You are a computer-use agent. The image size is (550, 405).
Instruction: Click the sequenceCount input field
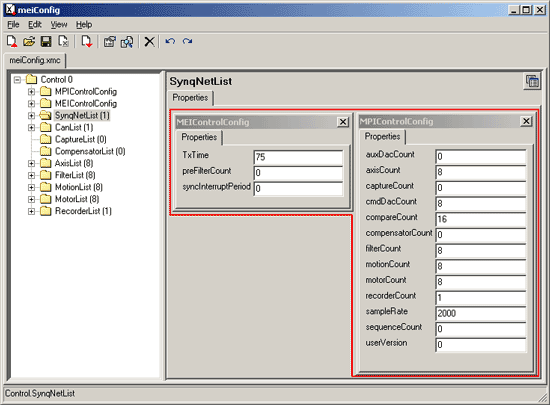coord(481,329)
